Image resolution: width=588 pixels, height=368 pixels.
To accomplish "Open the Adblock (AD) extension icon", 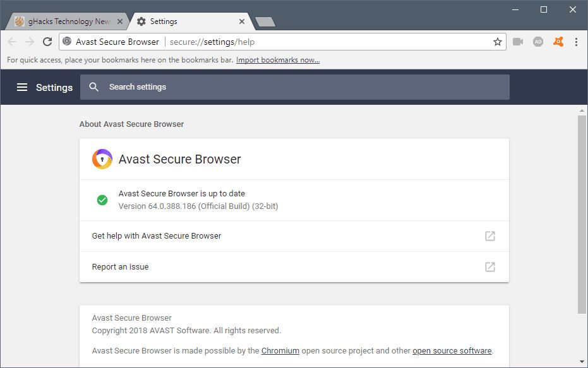I will tap(538, 42).
